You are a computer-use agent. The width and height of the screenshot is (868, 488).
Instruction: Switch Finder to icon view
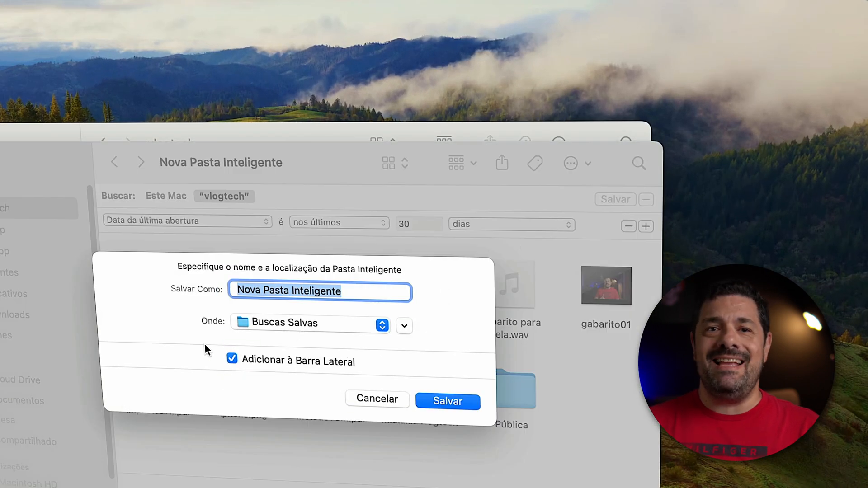point(388,163)
